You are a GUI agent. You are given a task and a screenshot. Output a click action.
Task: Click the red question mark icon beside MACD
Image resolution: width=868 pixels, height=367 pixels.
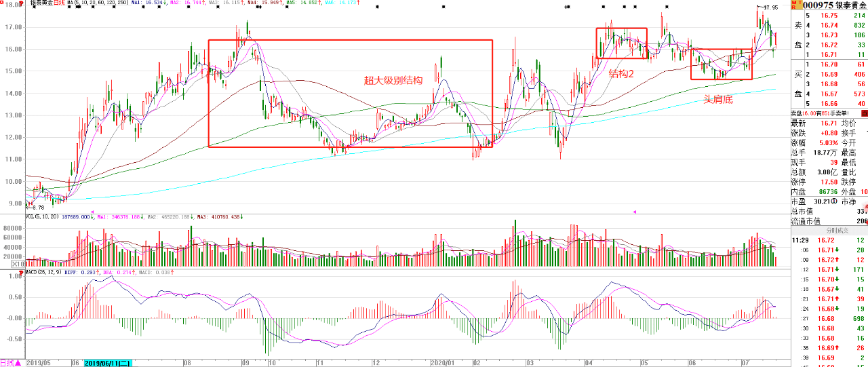pos(20,274)
